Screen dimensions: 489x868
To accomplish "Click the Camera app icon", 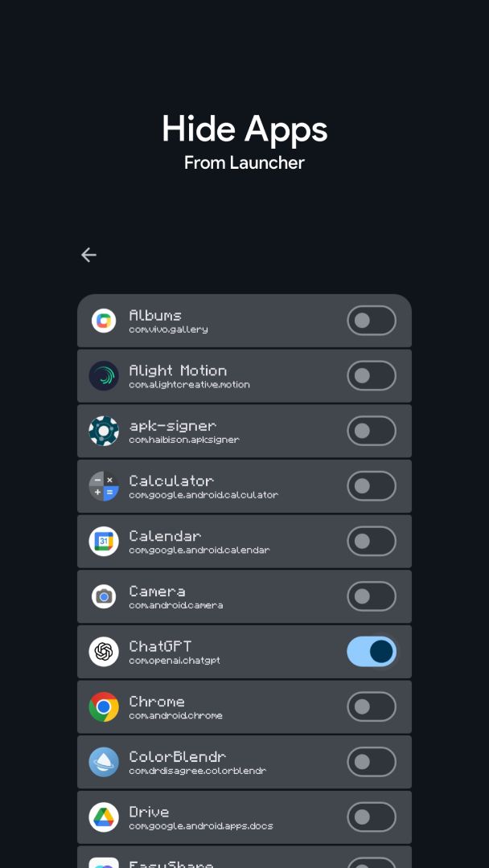I will point(104,596).
